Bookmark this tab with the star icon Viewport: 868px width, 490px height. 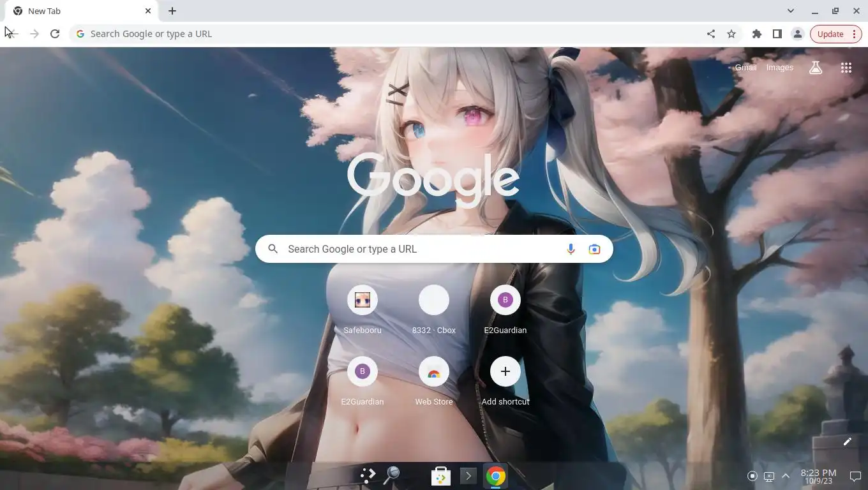(x=731, y=34)
